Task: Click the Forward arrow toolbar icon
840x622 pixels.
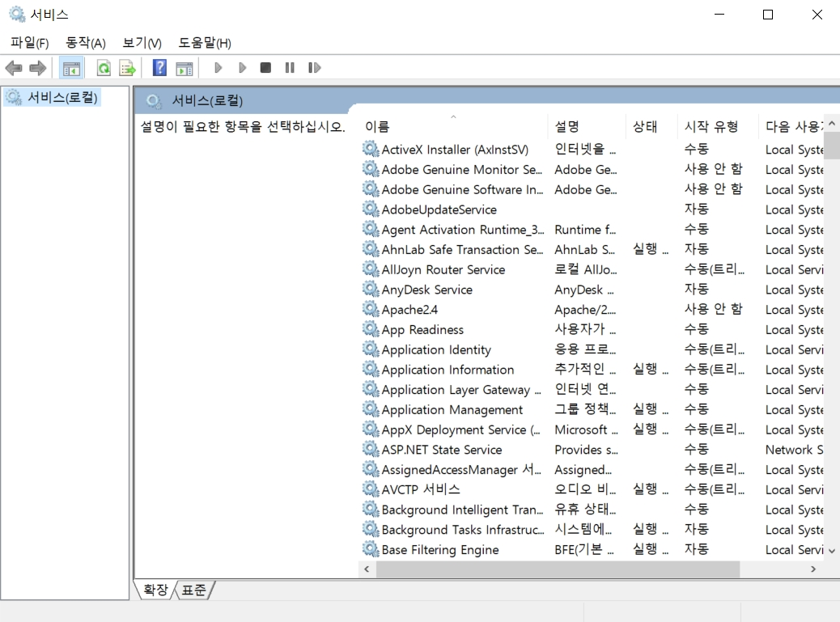Action: pos(37,68)
